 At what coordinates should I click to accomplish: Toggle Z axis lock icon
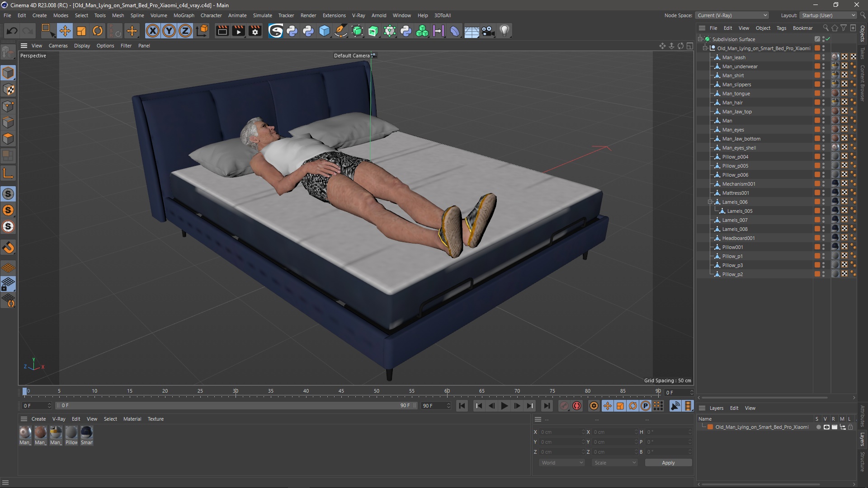coord(185,31)
